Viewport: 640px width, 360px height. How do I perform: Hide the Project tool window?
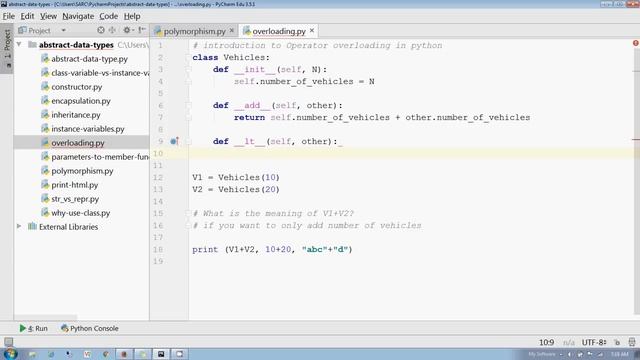(x=142, y=30)
